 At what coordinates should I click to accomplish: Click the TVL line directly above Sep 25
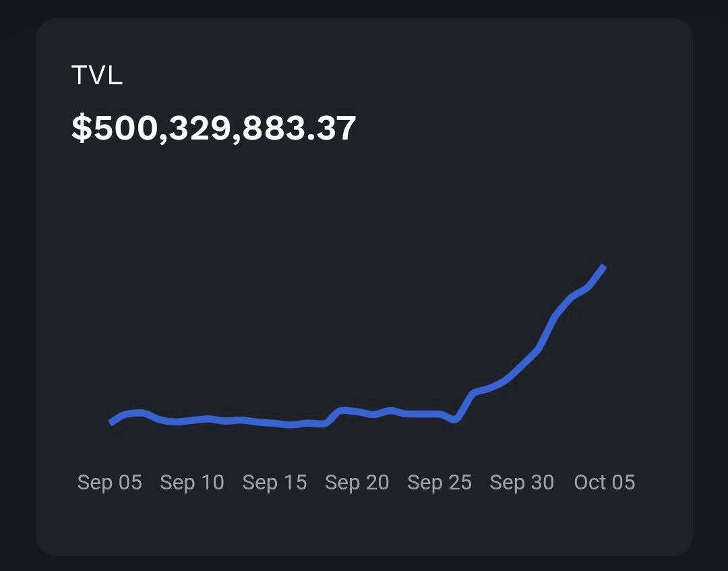tap(439, 413)
